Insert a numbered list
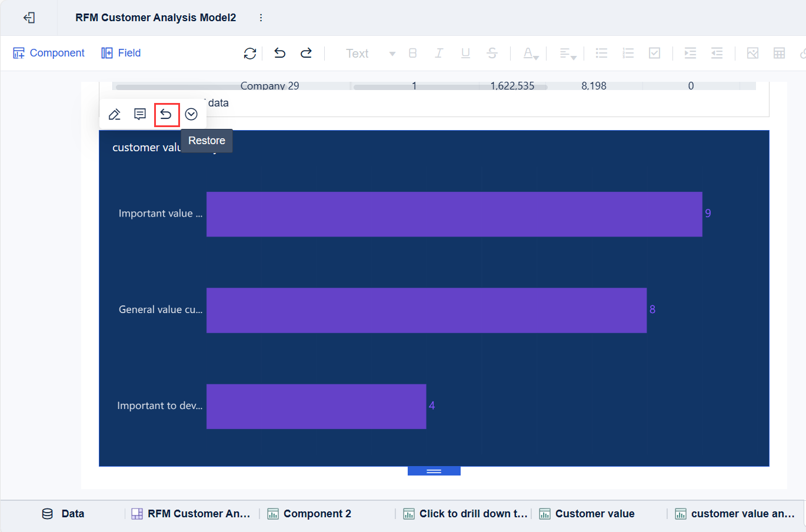This screenshot has width=806, height=532. (628, 54)
